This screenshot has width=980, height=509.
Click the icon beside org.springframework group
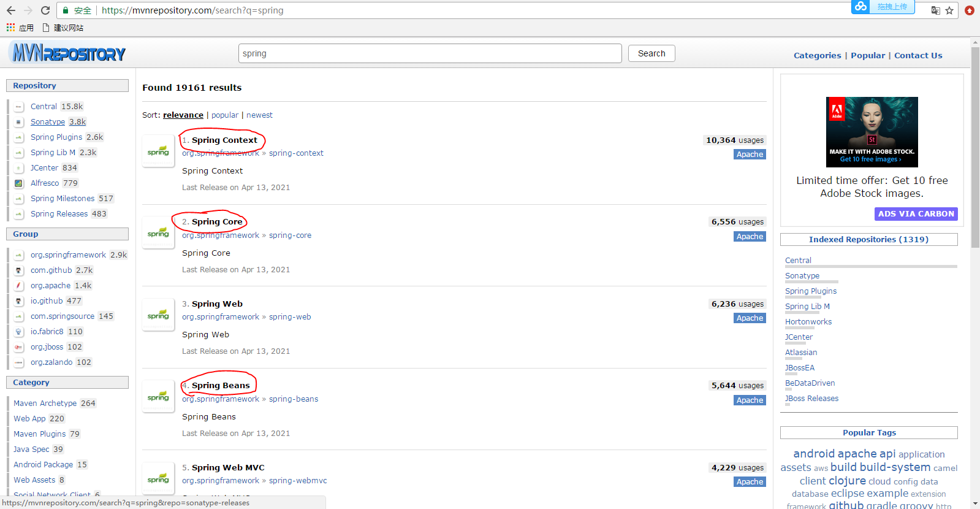[19, 255]
